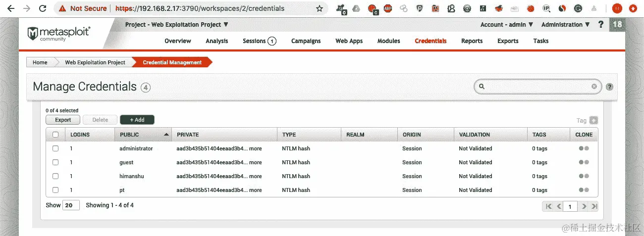Toggle the select-all credentials checkbox
Image resolution: width=644 pixels, height=236 pixels.
point(55,135)
